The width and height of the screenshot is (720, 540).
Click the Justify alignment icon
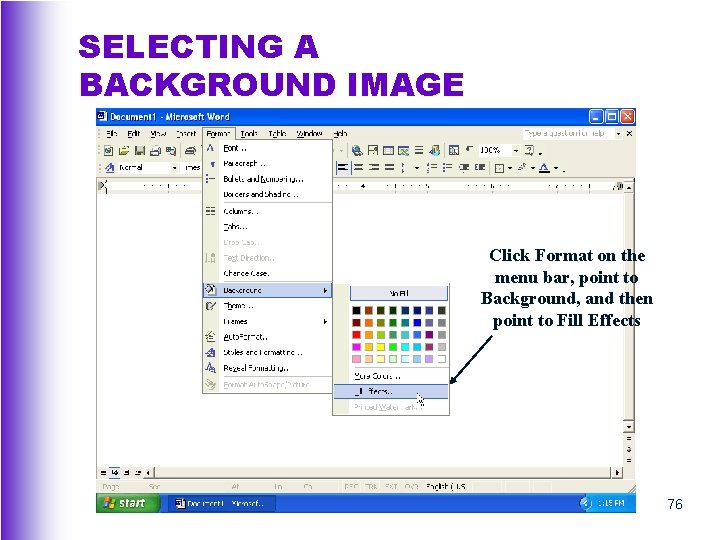pyautogui.click(x=389, y=168)
